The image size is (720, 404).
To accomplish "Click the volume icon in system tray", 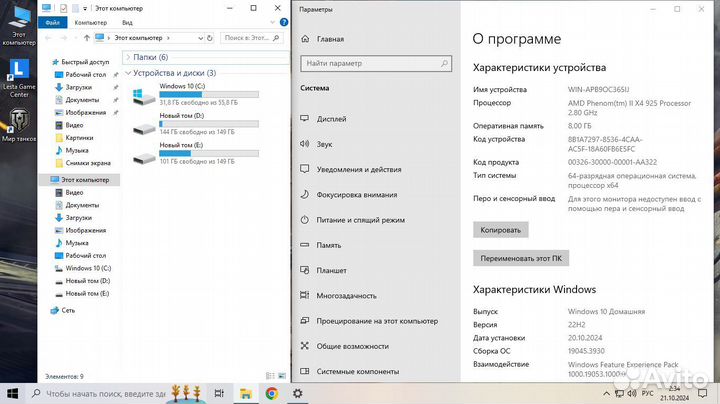I will point(632,393).
